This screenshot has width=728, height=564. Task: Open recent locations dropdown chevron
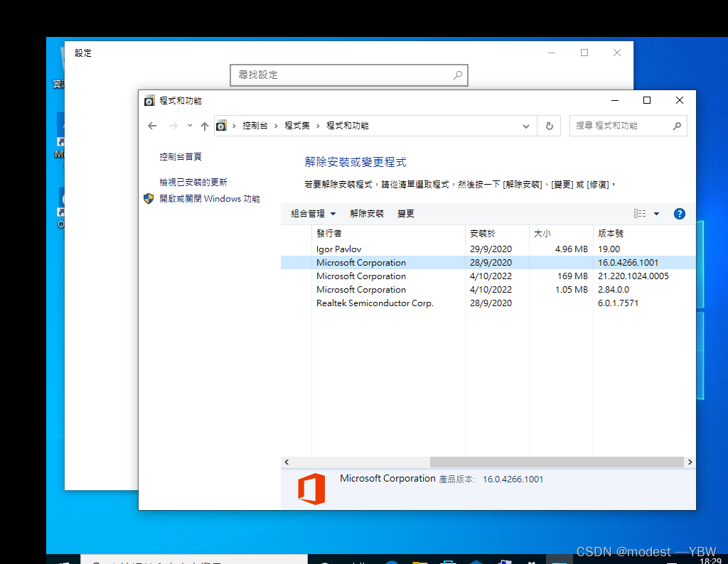tap(190, 126)
